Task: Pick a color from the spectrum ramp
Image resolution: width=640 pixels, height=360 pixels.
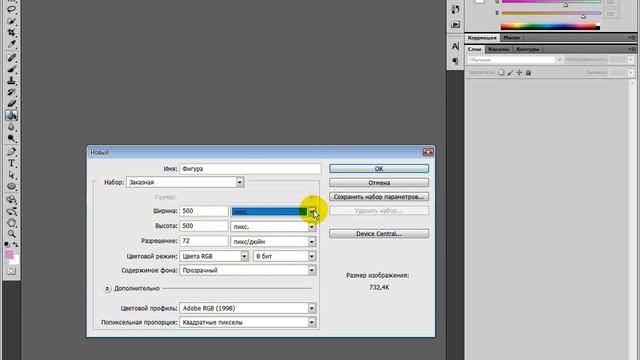Action: [x=550, y=27]
